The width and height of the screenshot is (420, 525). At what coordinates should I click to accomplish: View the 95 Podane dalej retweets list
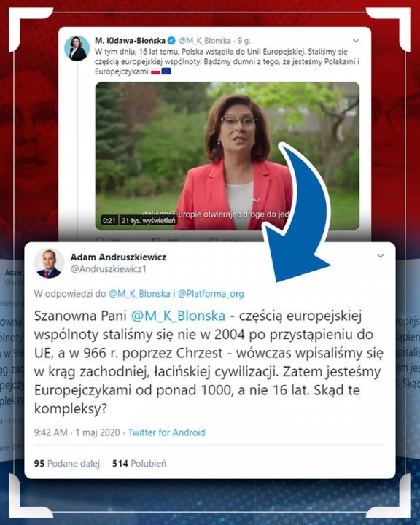click(67, 464)
